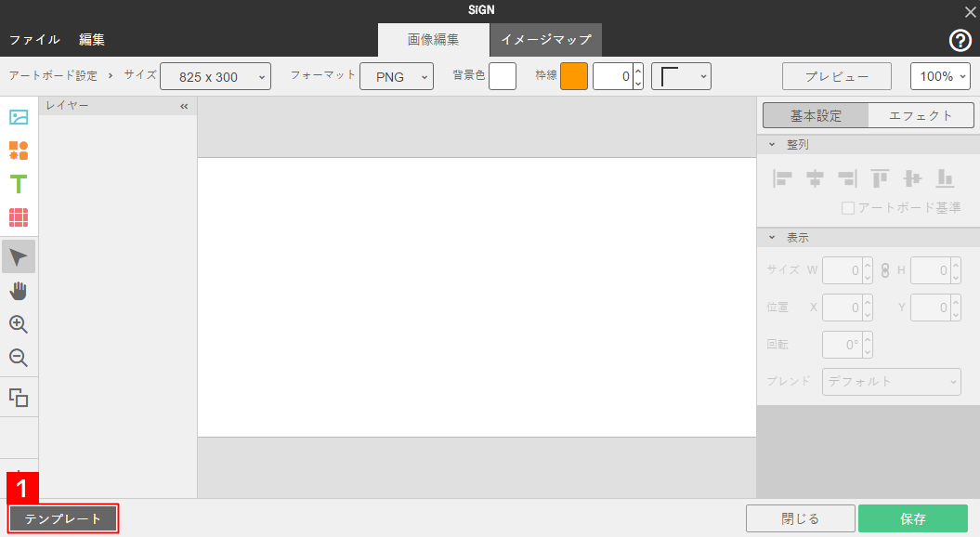The width and height of the screenshot is (980, 537).
Task: Align objects to horizontal center
Action: click(x=815, y=178)
